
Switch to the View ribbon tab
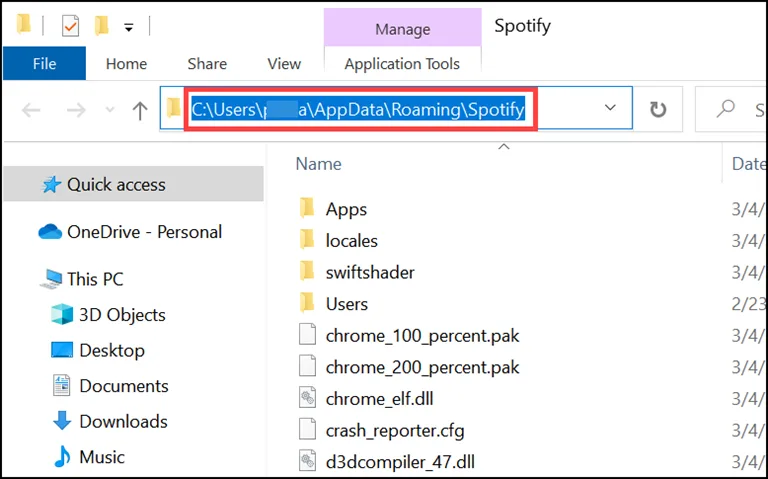284,64
